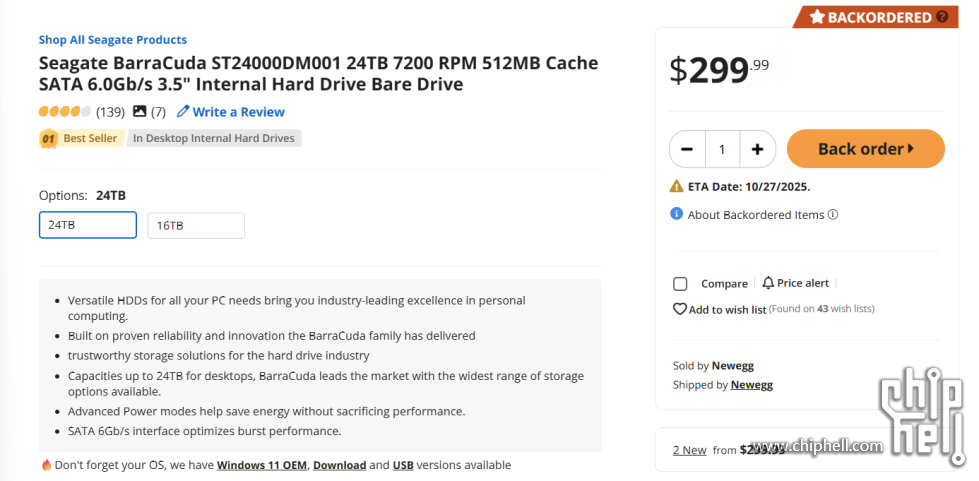Select the 24TB capacity option

[x=88, y=225]
